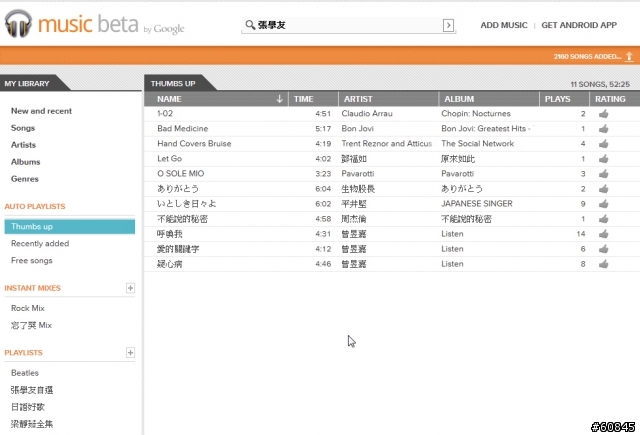640x435 pixels.
Task: Toggle thumbs up for 疑心病
Action: 603,264
